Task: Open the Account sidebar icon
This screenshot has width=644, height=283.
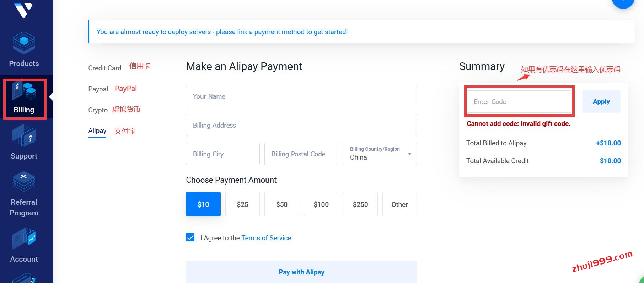Action: (x=24, y=245)
